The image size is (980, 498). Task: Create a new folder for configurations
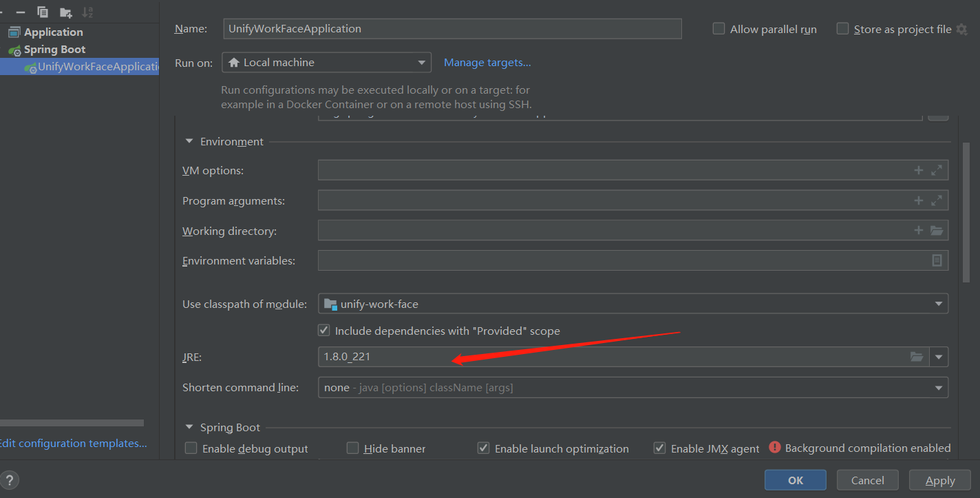[x=65, y=12]
